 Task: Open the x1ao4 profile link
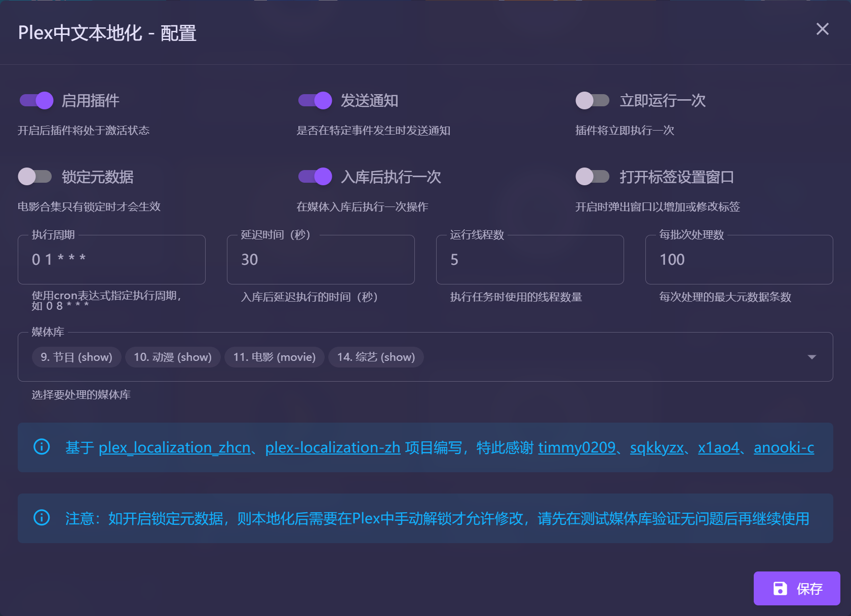718,447
